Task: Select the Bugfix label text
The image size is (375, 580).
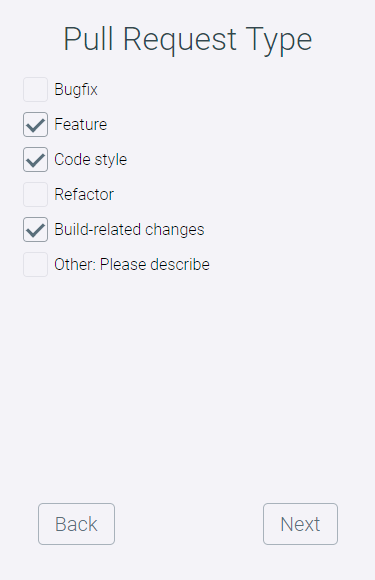Action: point(76,90)
